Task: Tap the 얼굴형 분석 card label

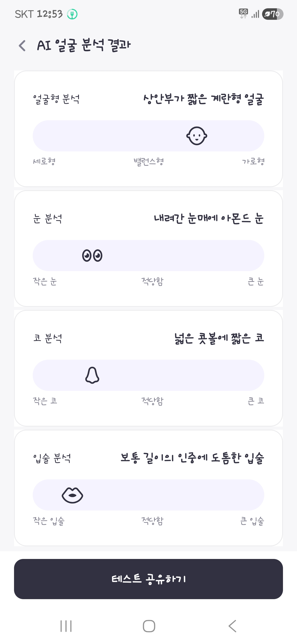Action: (x=56, y=99)
